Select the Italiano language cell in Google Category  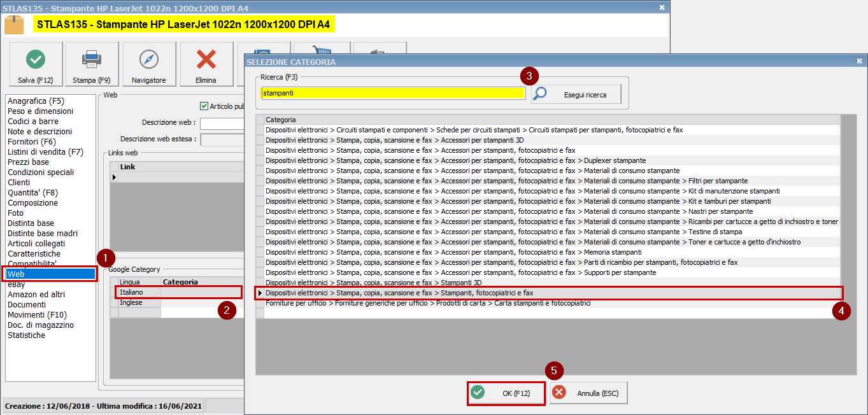click(x=139, y=292)
